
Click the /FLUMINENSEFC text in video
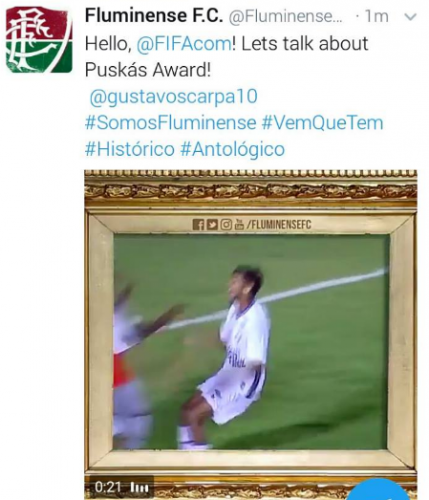[x=279, y=225]
